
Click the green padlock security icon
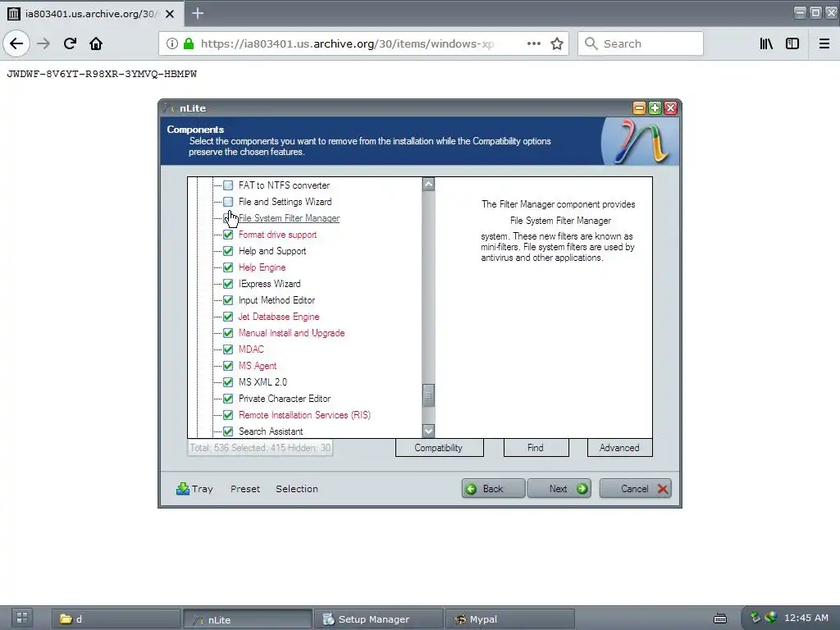tap(189, 43)
